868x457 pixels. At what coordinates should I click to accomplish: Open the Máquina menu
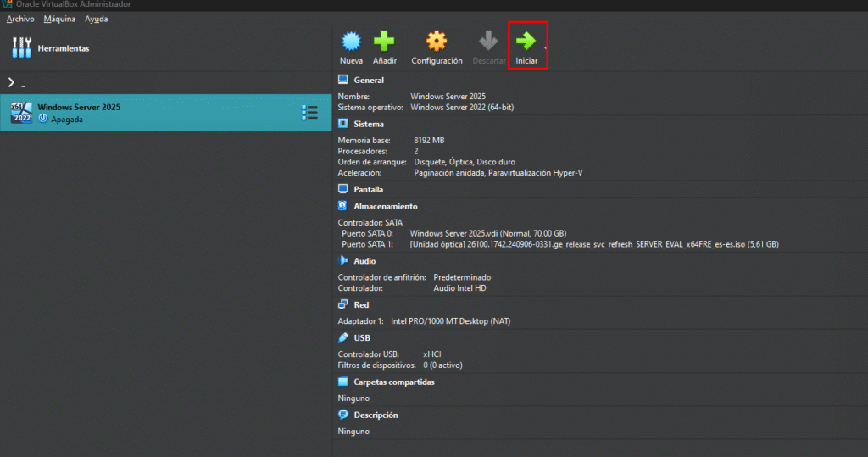tap(59, 19)
